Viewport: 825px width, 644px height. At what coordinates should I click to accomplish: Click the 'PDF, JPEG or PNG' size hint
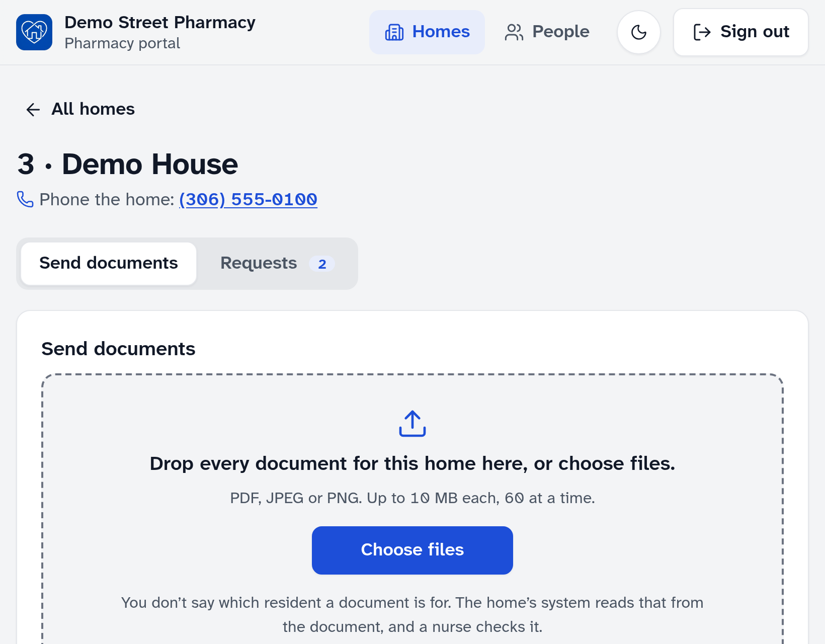pyautogui.click(x=412, y=498)
